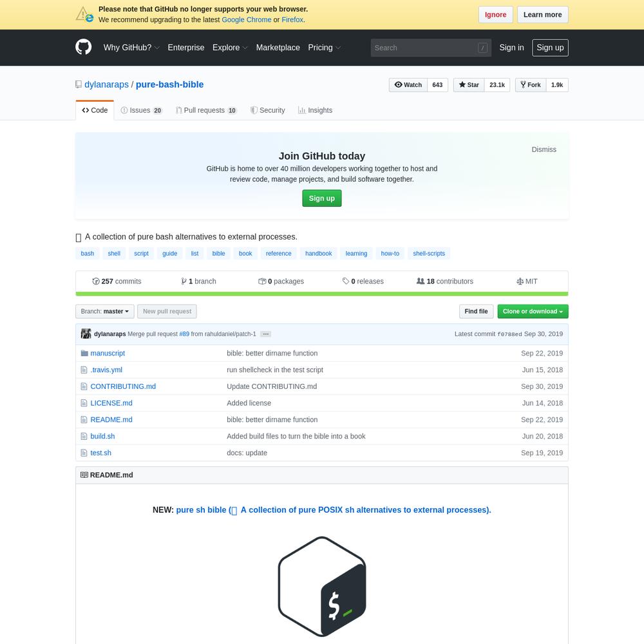The height and width of the screenshot is (644, 644).
Task: Click the file icon beside build.sh
Action: click(x=84, y=436)
